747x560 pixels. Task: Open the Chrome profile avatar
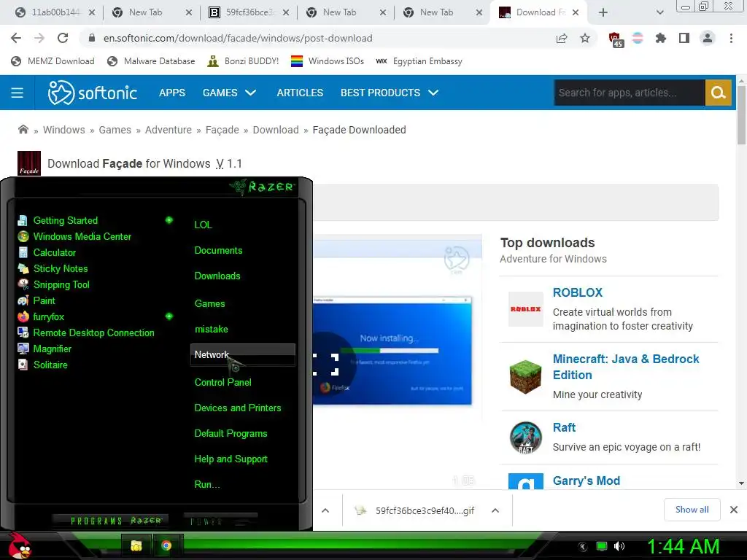point(708,38)
